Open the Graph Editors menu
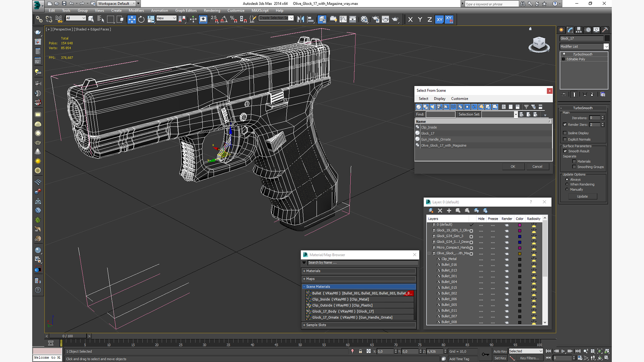This screenshot has width=644, height=362. tap(186, 11)
